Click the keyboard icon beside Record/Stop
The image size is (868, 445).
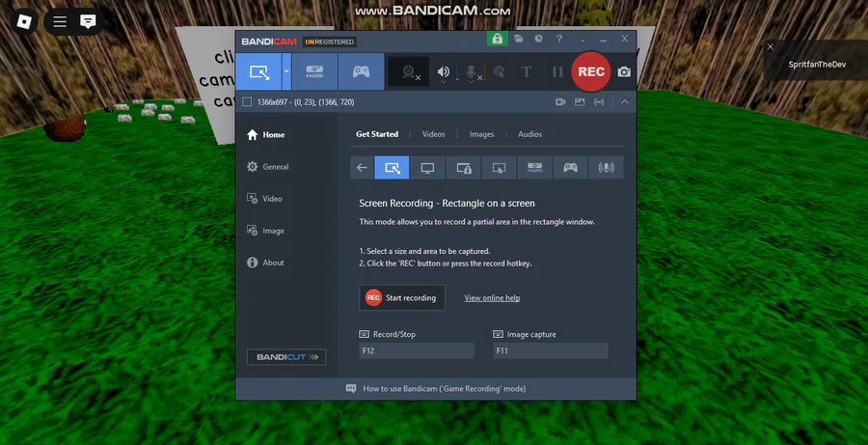click(x=365, y=334)
